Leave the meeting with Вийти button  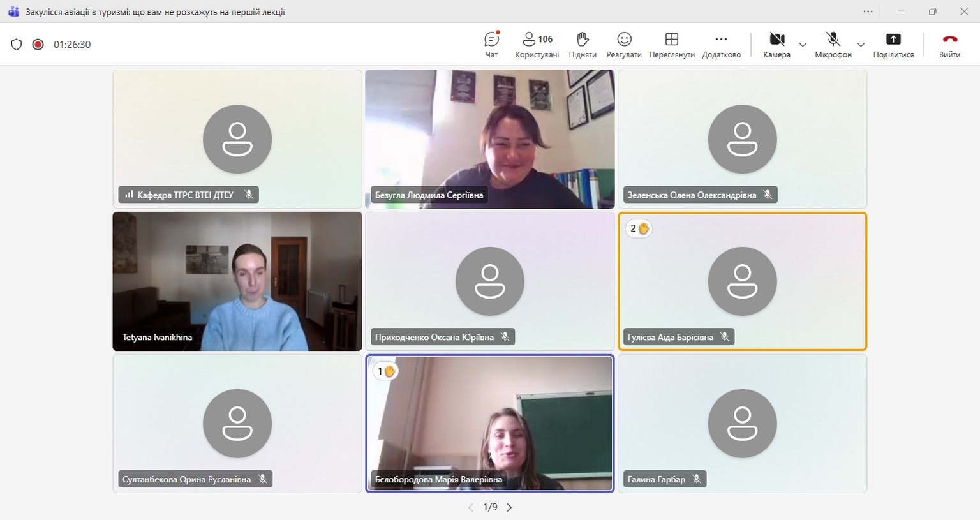click(949, 45)
